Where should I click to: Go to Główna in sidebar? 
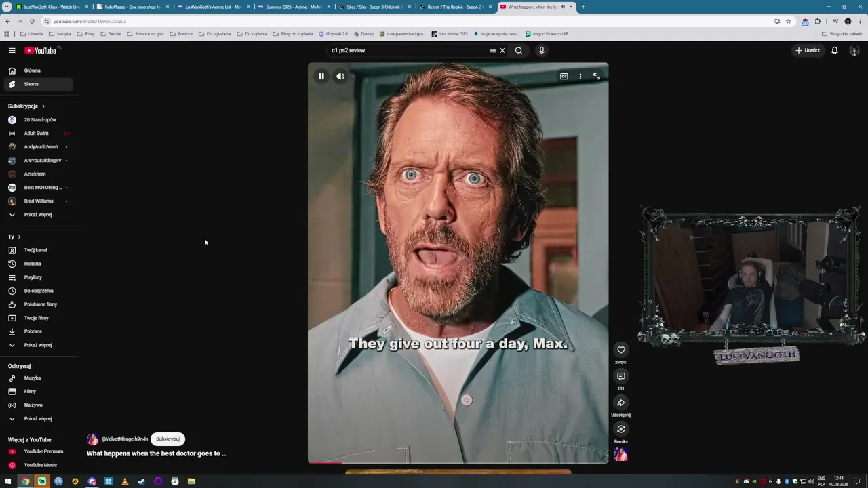tap(38, 70)
